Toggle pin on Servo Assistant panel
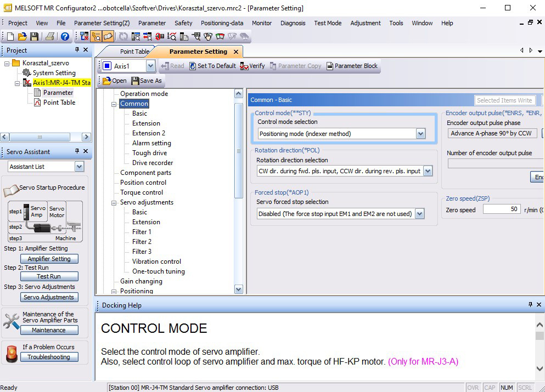This screenshot has height=392, width=545. point(77,151)
